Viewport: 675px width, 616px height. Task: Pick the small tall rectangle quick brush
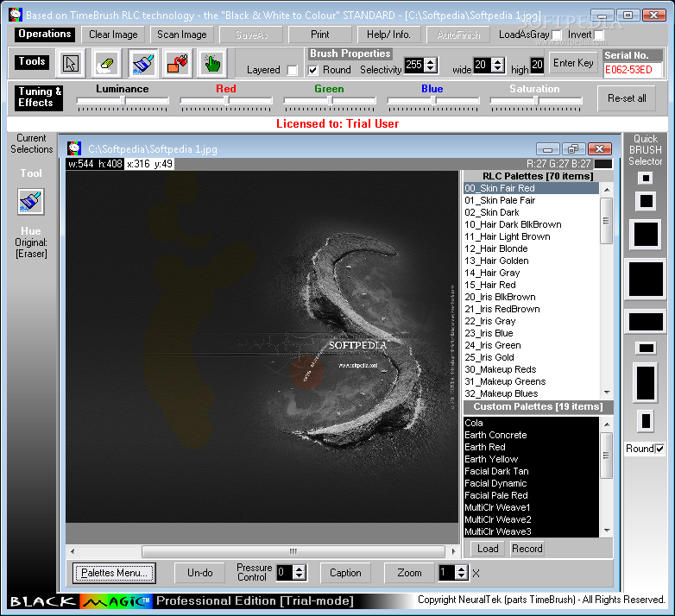coord(646,421)
